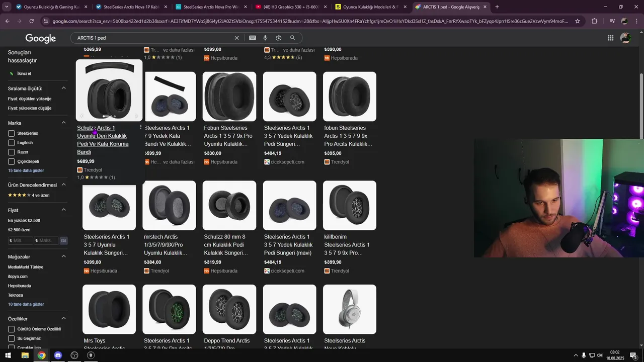Open Windows Start menu
The width and height of the screenshot is (644, 362).
click(8, 355)
